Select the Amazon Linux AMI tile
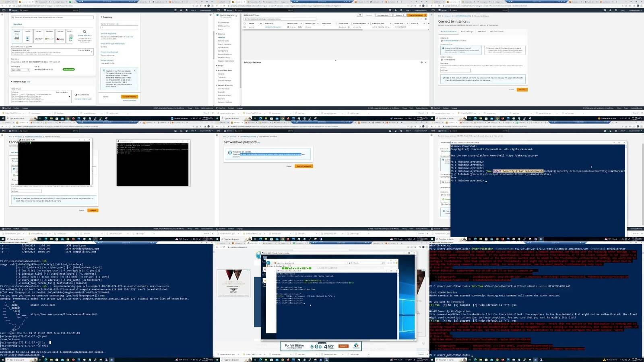The image size is (644, 362). coord(17,35)
